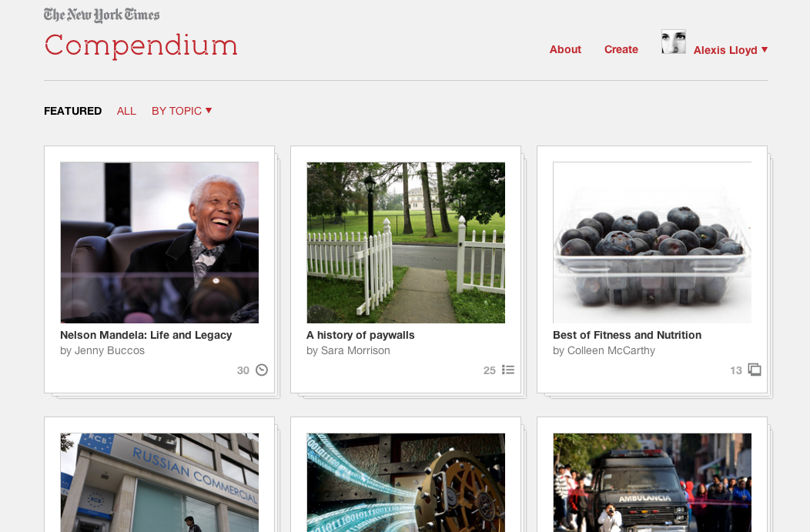Click the list icon on paywalls card
The height and width of the screenshot is (532, 810).
pyautogui.click(x=508, y=370)
